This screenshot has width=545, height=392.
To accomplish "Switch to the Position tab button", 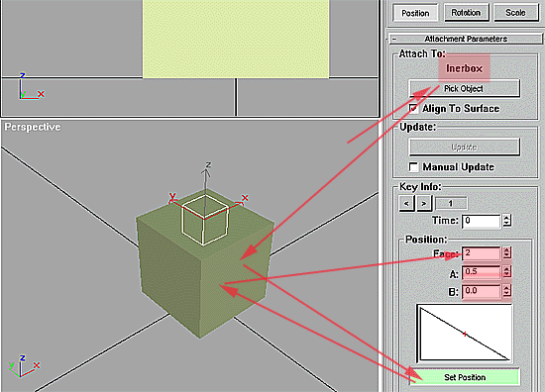I will coord(415,13).
